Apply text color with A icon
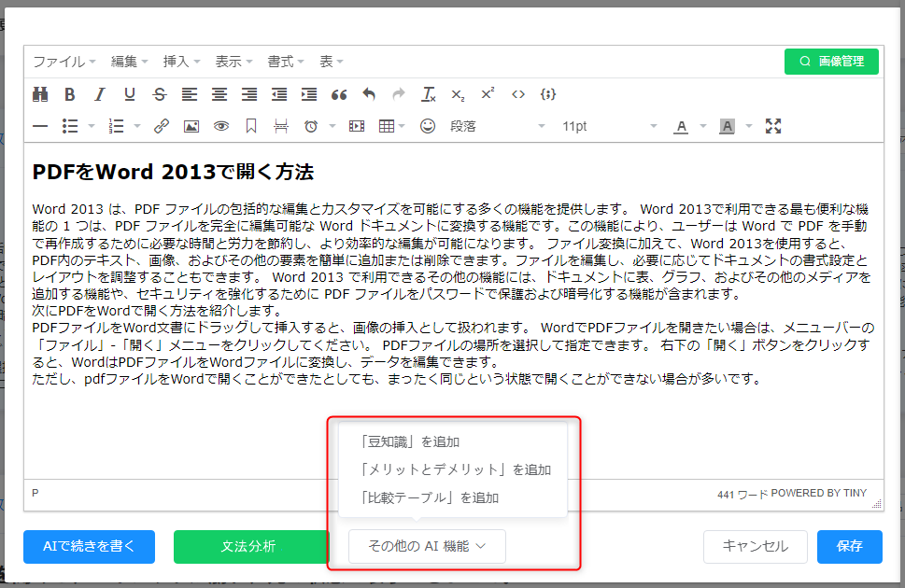Viewport: 905px width, 588px height. click(681, 126)
